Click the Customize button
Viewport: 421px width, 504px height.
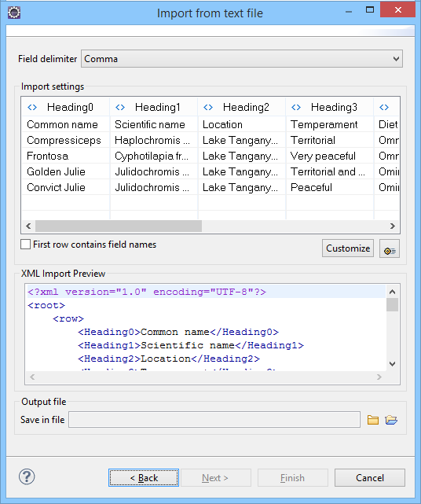(348, 248)
